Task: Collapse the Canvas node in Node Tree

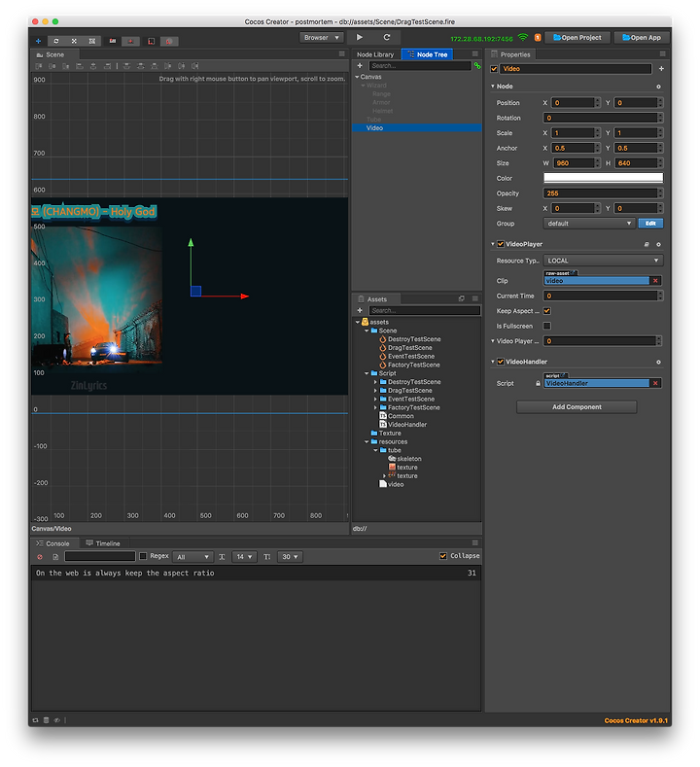Action: [357, 77]
